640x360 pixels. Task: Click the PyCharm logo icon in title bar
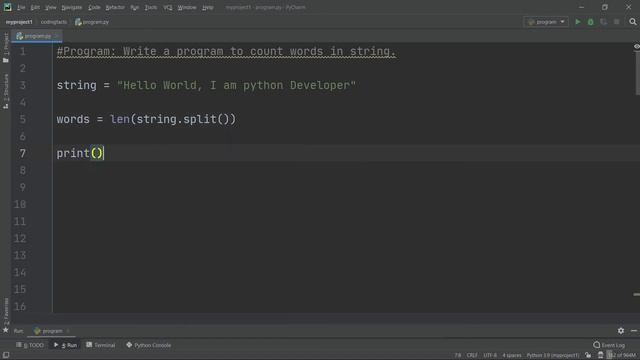pos(7,7)
